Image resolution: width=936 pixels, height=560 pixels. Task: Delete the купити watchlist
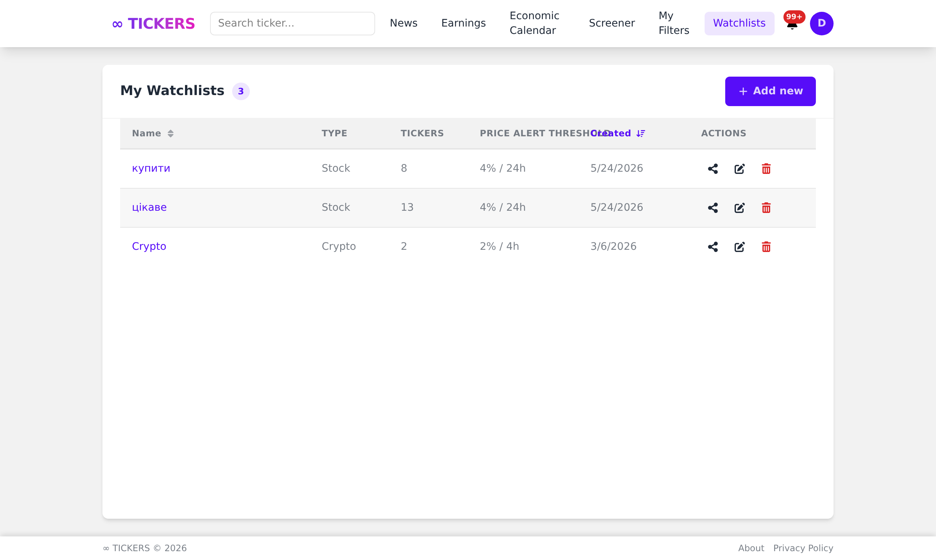coord(766,169)
